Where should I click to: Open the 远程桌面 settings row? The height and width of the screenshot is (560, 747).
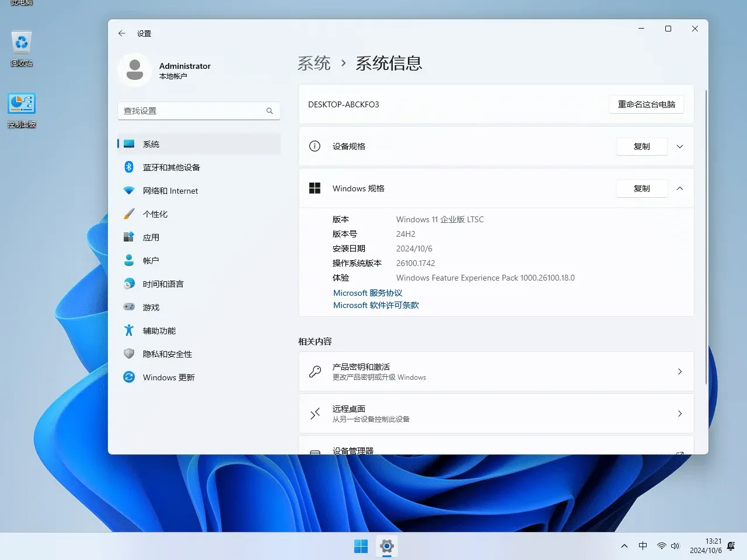tap(496, 414)
